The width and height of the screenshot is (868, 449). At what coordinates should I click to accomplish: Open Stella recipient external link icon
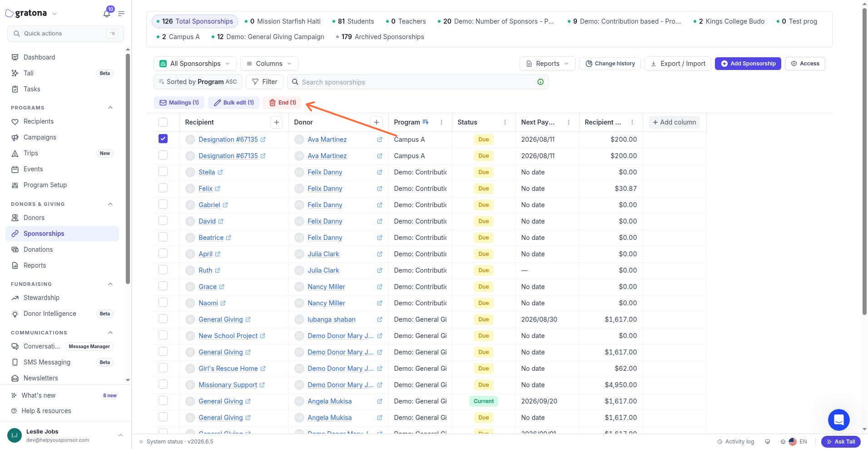[220, 172]
